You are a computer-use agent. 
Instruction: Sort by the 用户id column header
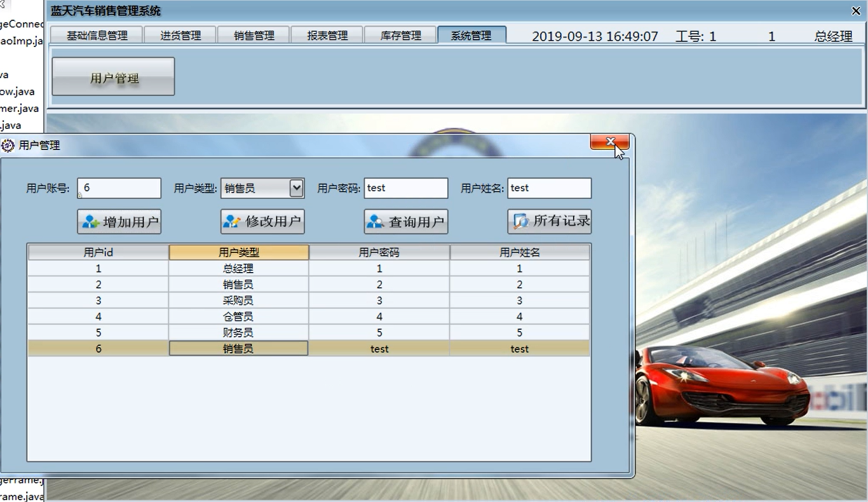[x=98, y=252]
